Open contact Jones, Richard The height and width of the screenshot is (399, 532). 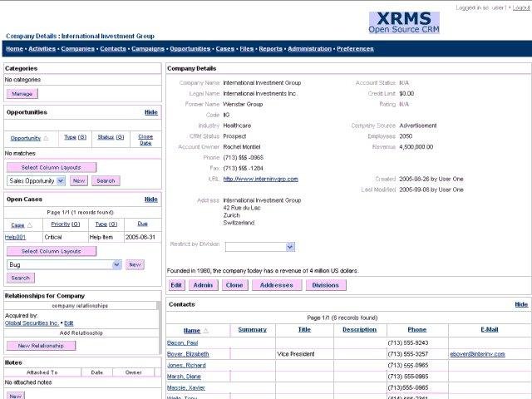pyautogui.click(x=186, y=366)
